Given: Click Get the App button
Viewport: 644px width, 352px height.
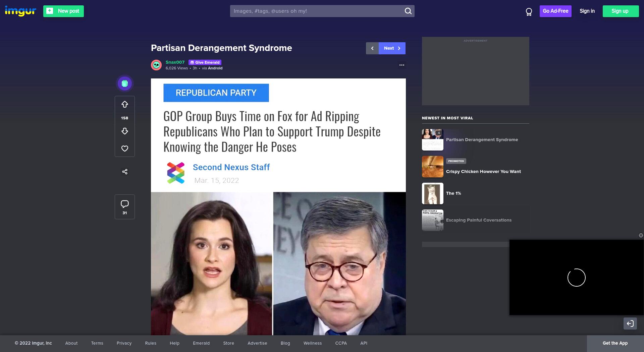Looking at the screenshot, I should [615, 343].
